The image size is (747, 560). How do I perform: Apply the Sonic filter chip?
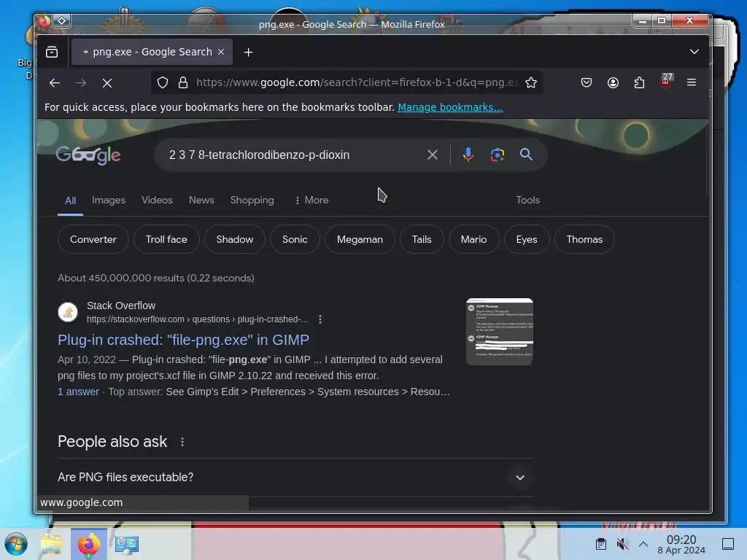click(x=295, y=239)
